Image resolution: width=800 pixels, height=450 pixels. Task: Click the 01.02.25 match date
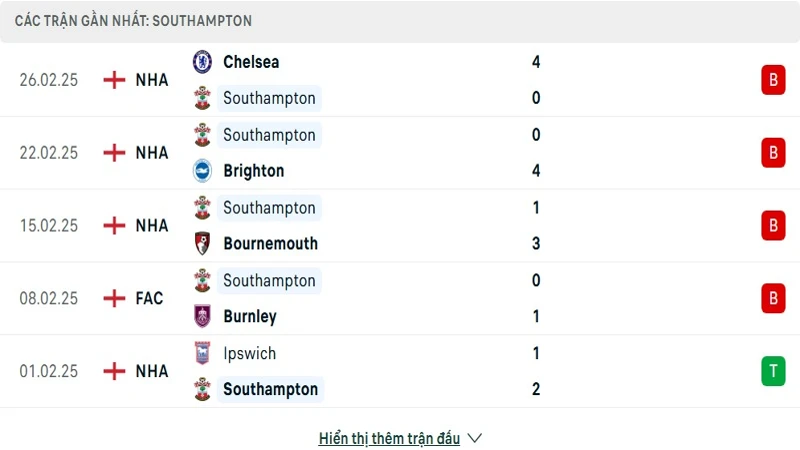pos(48,371)
